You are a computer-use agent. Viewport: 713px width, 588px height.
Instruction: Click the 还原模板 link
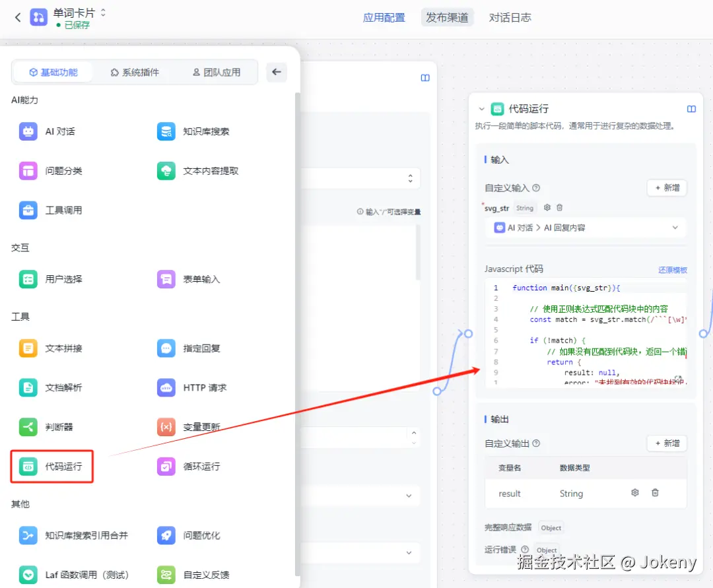(673, 270)
